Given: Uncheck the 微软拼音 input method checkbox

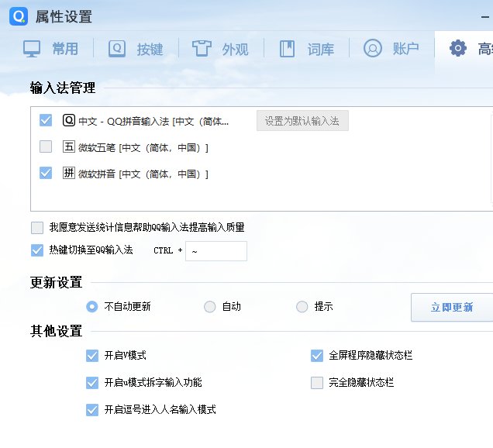Looking at the screenshot, I should coord(46,174).
